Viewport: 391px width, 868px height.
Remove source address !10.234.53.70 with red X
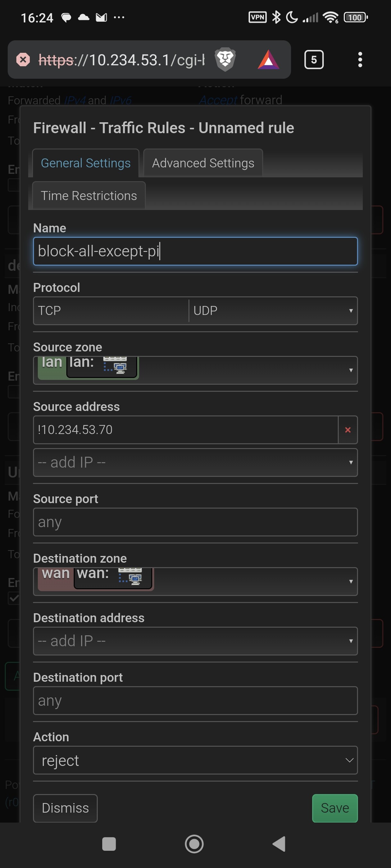click(x=347, y=430)
